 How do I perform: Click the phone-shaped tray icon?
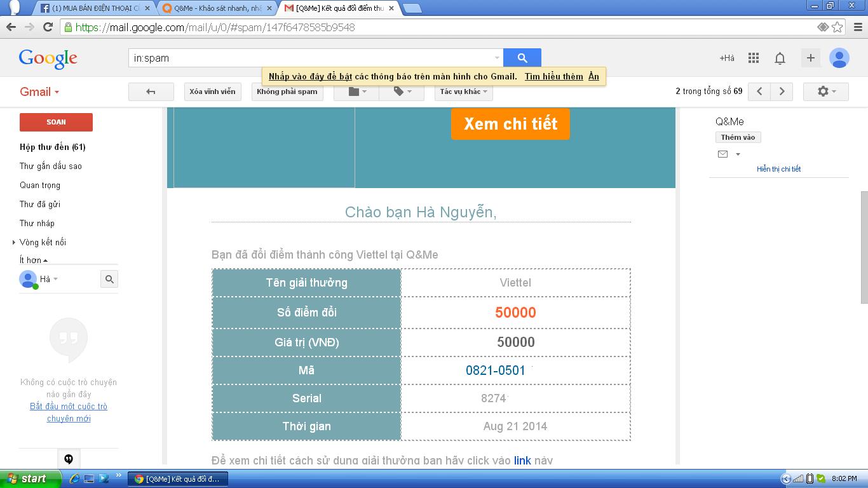coord(810,478)
